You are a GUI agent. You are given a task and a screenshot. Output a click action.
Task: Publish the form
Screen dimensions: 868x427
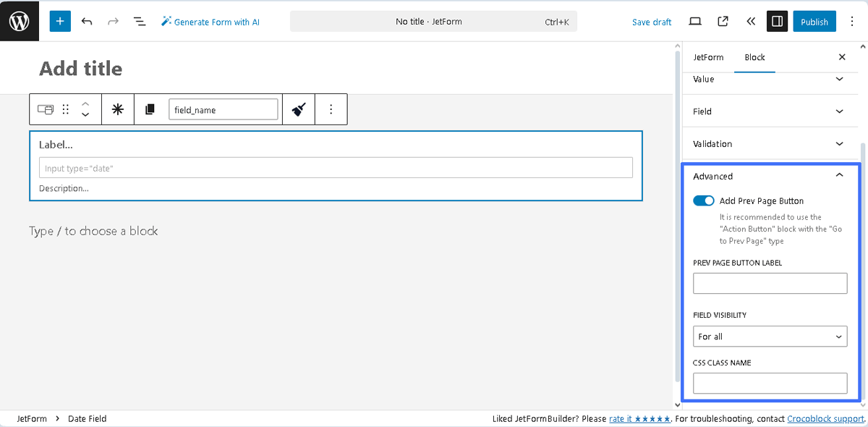tap(814, 21)
